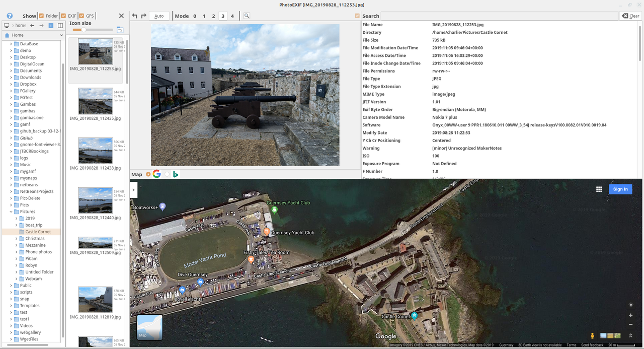Click the Camera Model Name value Nokia 7 plus
Image resolution: width=644 pixels, height=349 pixels.
pyautogui.click(x=445, y=117)
